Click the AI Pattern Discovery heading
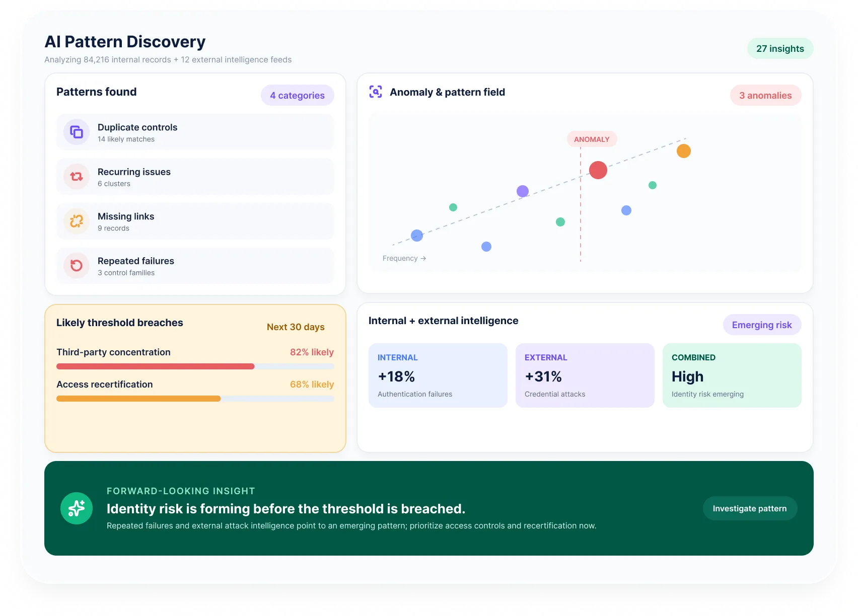Screen dimensions: 858x616 tap(125, 41)
